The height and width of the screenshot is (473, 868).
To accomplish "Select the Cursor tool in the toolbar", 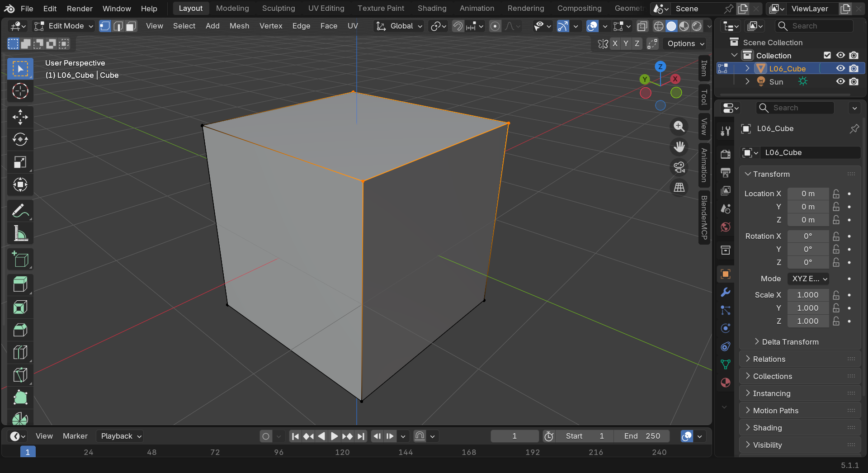I will tap(20, 91).
